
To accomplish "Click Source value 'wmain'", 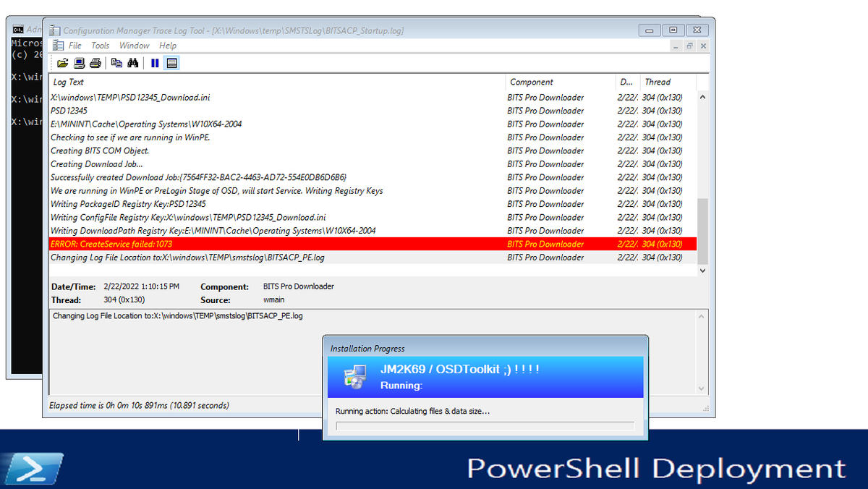I will pyautogui.click(x=274, y=299).
